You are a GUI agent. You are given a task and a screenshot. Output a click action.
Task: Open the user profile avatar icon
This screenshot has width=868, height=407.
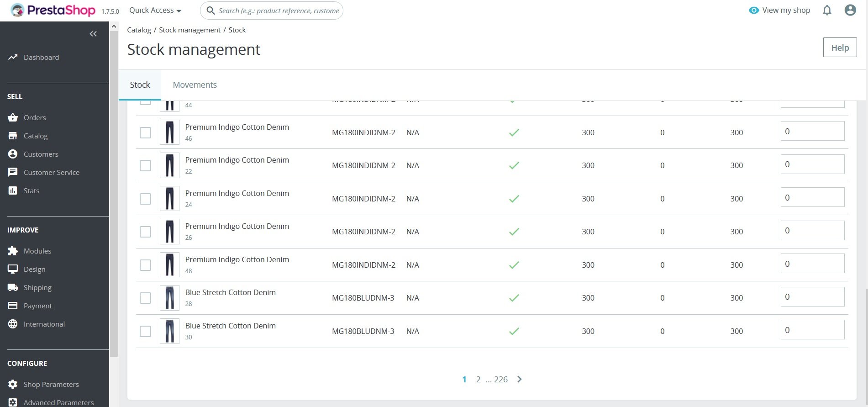click(850, 10)
